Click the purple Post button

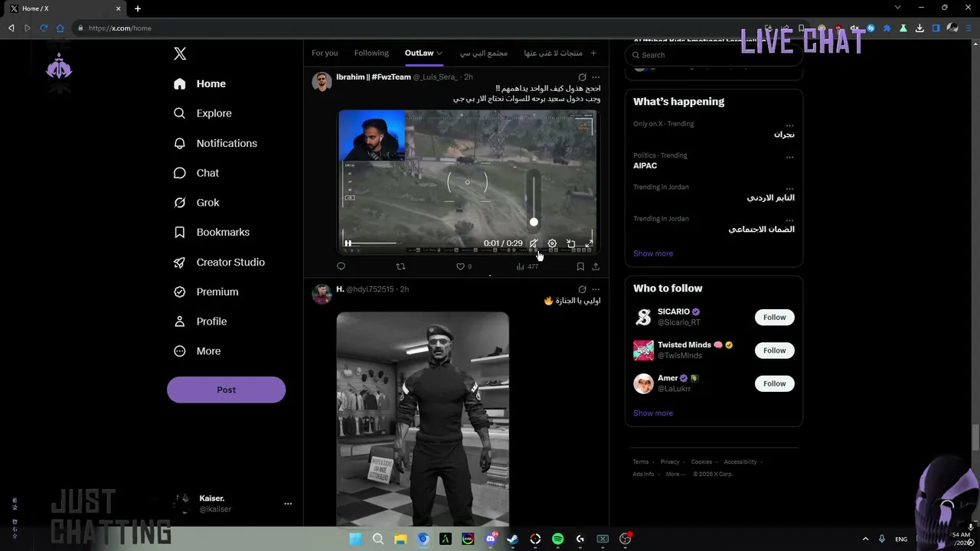226,390
